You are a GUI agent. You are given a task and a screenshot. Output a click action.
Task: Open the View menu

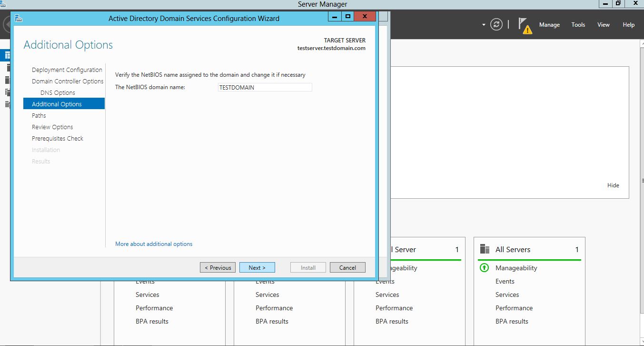pos(603,25)
